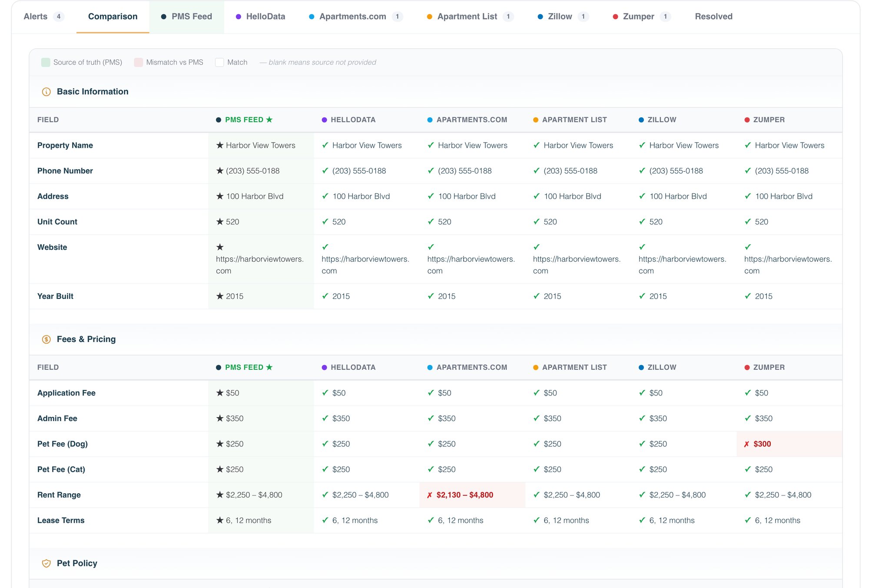The height and width of the screenshot is (588, 869).
Task: Click Apartment List Application Fee value $50
Action: 550,393
